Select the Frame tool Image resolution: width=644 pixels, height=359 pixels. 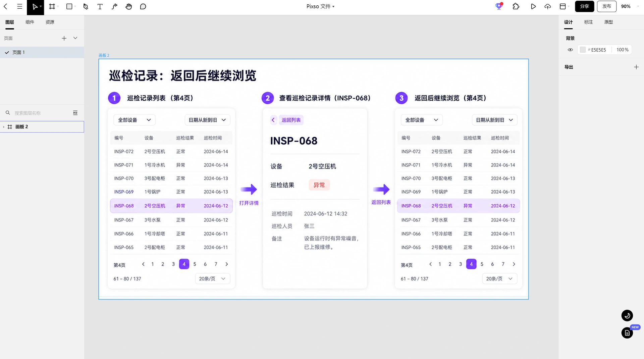[52, 6]
